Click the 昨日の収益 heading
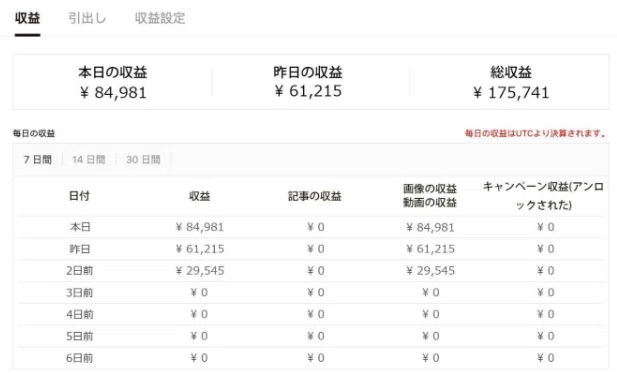Screen dimensions: 617x374 point(308,72)
